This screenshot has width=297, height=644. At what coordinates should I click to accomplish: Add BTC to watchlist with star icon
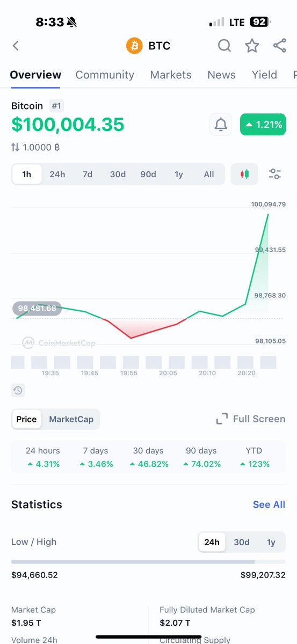pyautogui.click(x=252, y=46)
